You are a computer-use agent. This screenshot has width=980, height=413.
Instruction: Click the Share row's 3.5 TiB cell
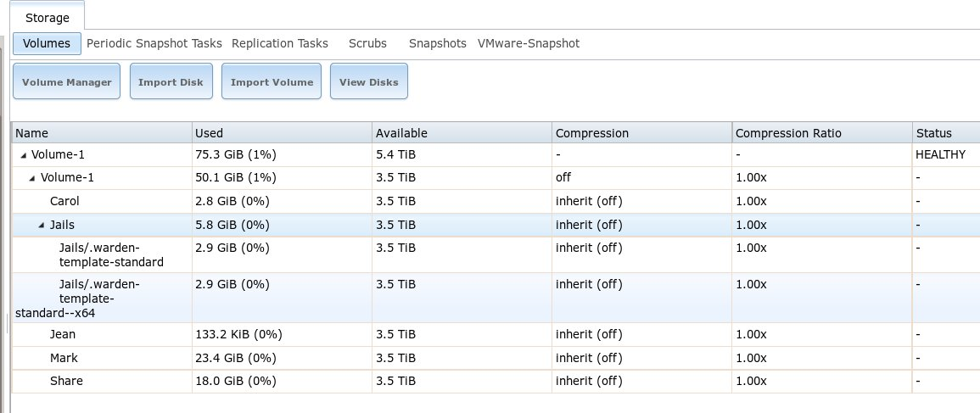462,381
